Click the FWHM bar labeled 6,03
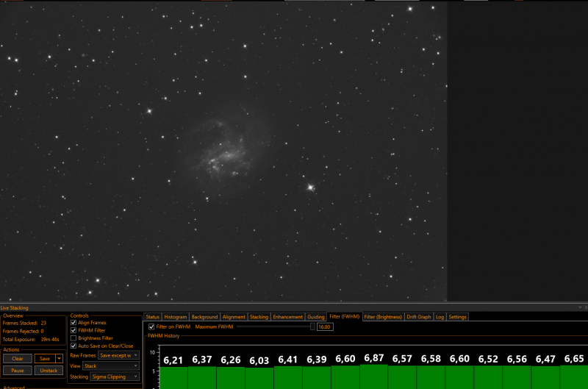This screenshot has width=588, height=389. [259, 378]
